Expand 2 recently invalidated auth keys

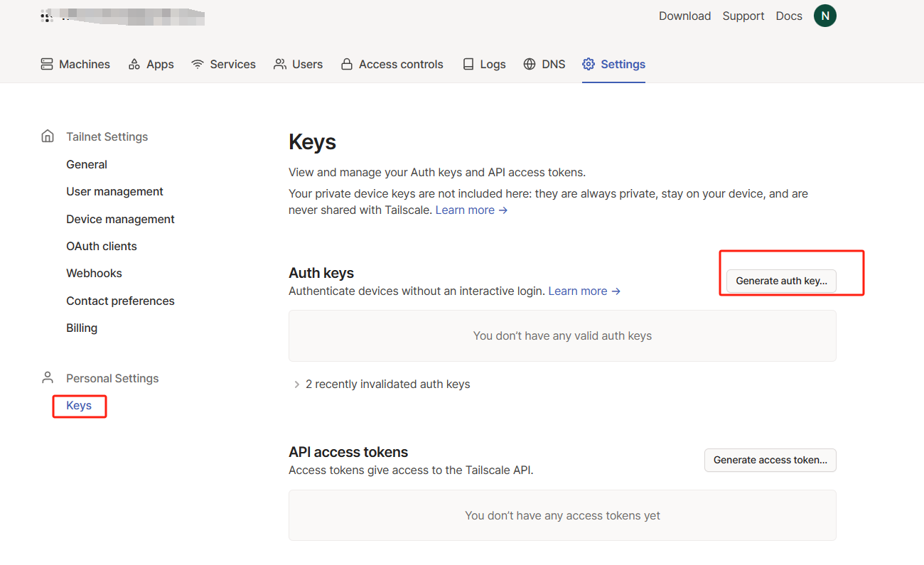pos(382,384)
